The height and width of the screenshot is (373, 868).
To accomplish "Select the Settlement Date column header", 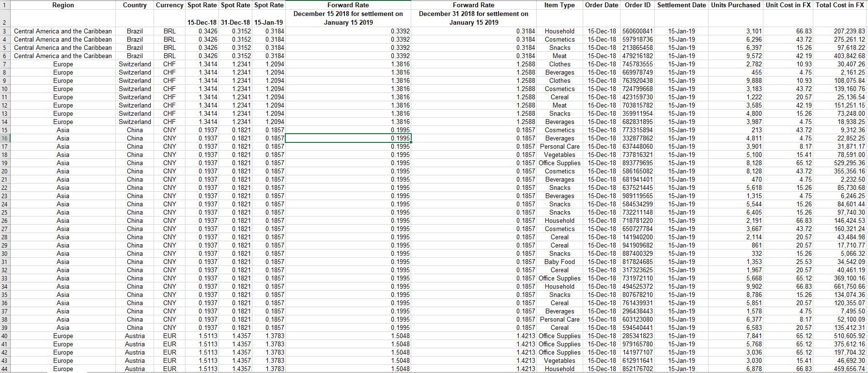I will [682, 5].
